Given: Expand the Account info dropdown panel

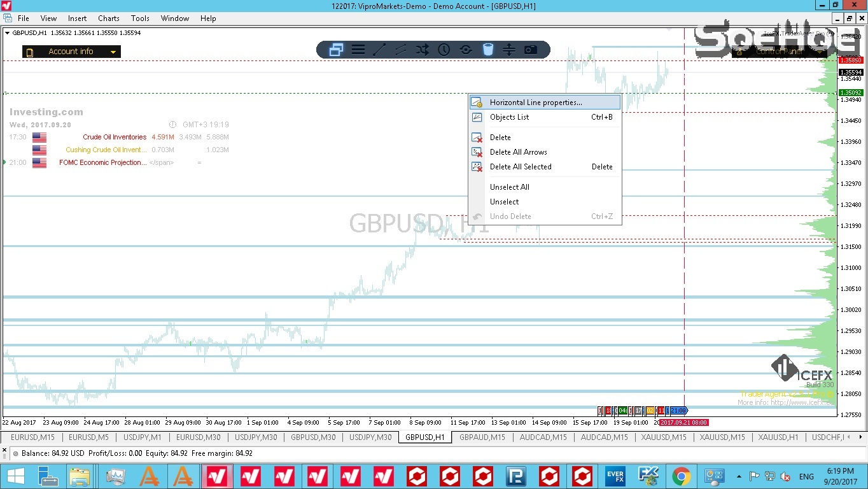Looking at the screenshot, I should tap(113, 52).
